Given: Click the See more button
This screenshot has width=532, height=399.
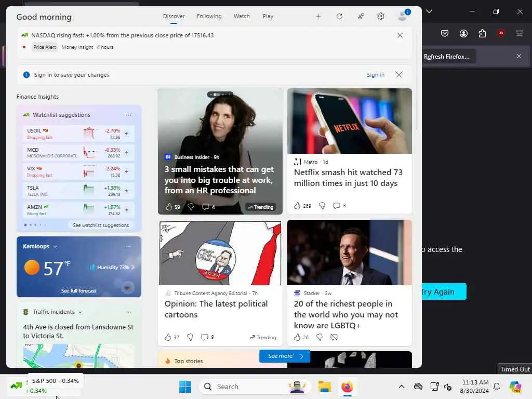Looking at the screenshot, I should click(x=285, y=356).
